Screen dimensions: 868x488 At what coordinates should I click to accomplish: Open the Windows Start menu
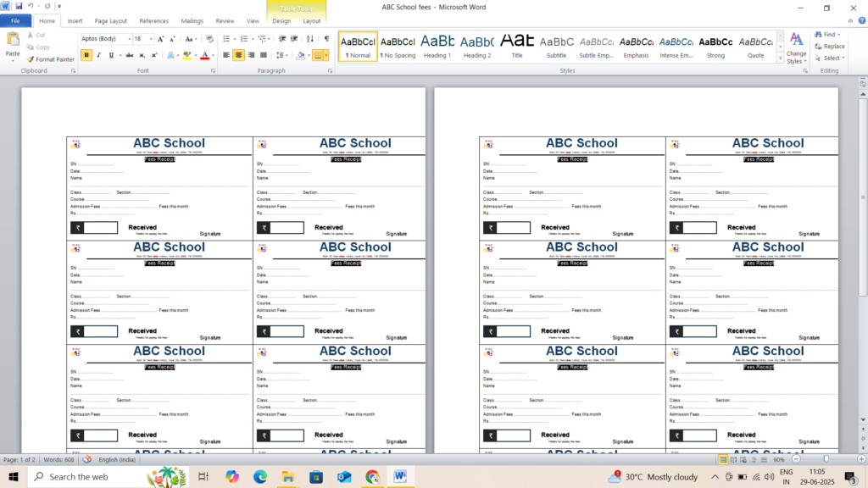tap(14, 476)
